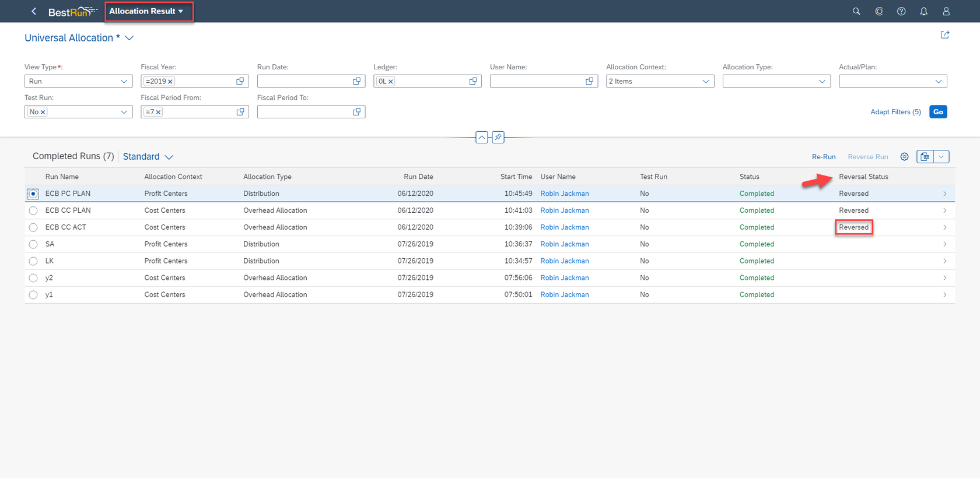The height and width of the screenshot is (478, 980).
Task: Open value help for Fiscal Period To
Action: [357, 111]
